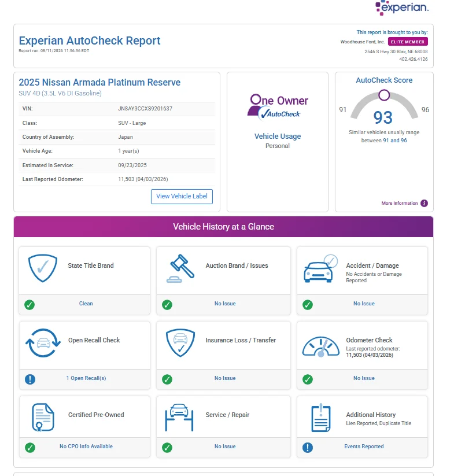Follow the 1 Open Recall(s) link
454x476 pixels.
(x=86, y=378)
